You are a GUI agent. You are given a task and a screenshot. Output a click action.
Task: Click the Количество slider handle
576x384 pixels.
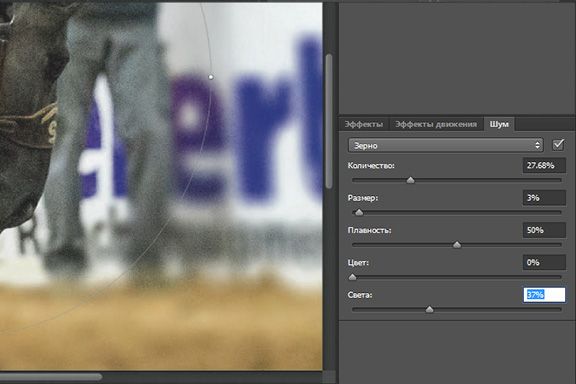coord(411,180)
